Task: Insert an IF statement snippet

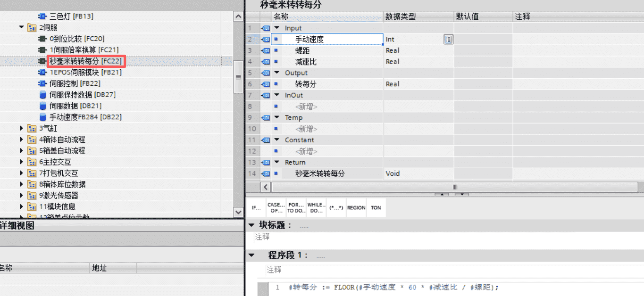Action: pyautogui.click(x=256, y=208)
